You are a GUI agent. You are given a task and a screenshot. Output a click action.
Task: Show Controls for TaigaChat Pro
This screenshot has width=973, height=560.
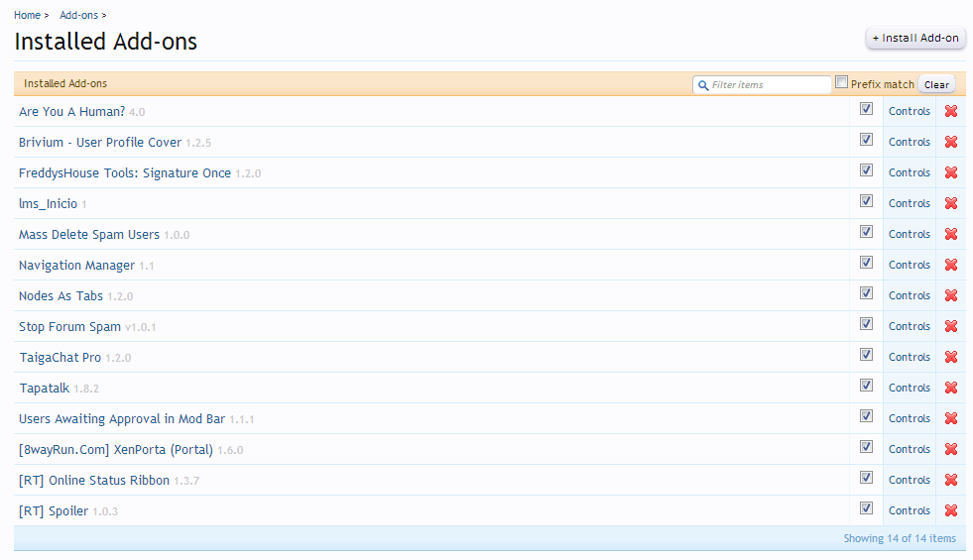[910, 357]
